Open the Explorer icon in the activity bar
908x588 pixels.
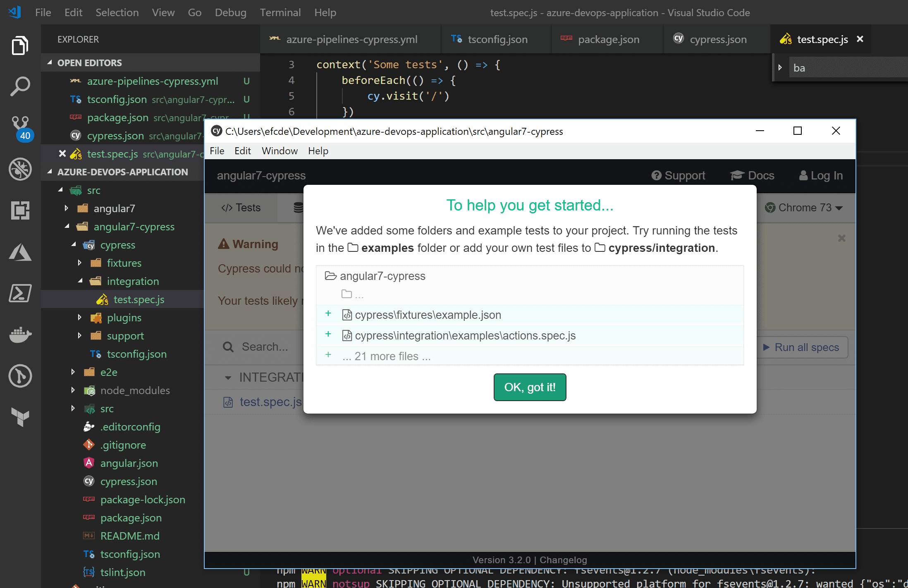(x=19, y=45)
